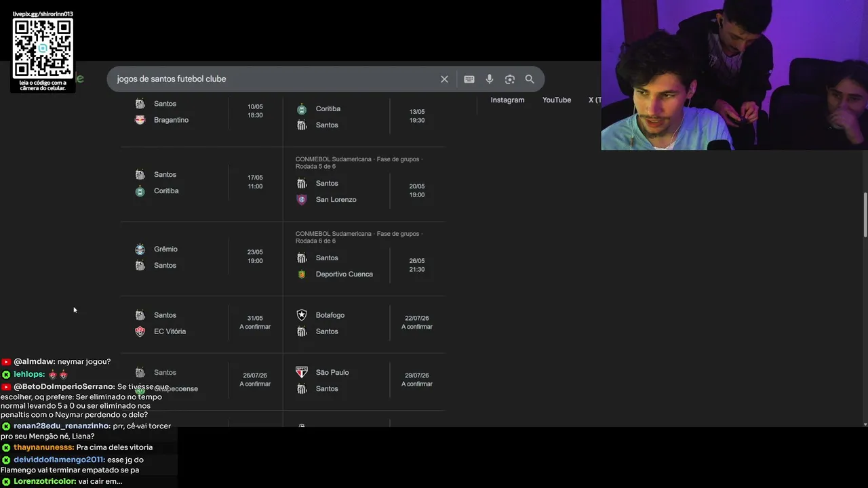Clear the search box with the X icon
Viewport: 868px width, 488px height.
[x=444, y=79]
